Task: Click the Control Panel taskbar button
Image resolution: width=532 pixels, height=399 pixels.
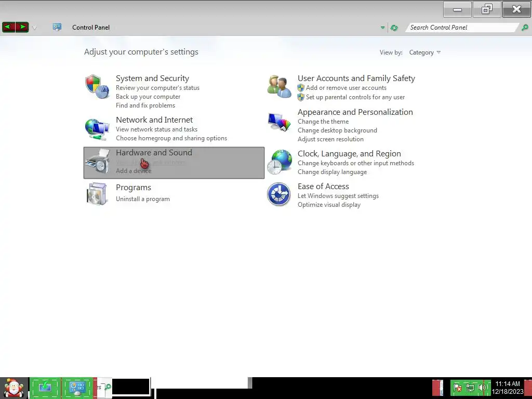Action: (77, 388)
